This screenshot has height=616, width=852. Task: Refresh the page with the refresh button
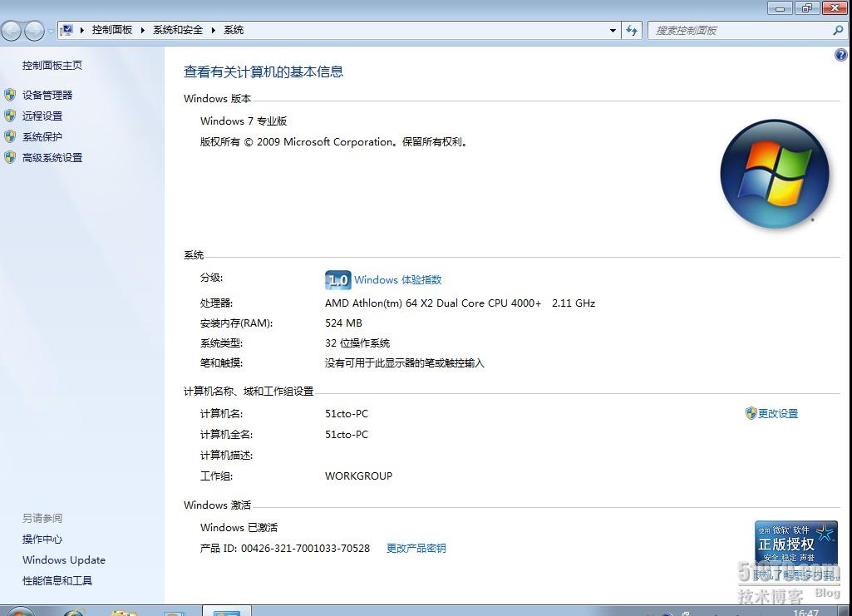pos(632,31)
